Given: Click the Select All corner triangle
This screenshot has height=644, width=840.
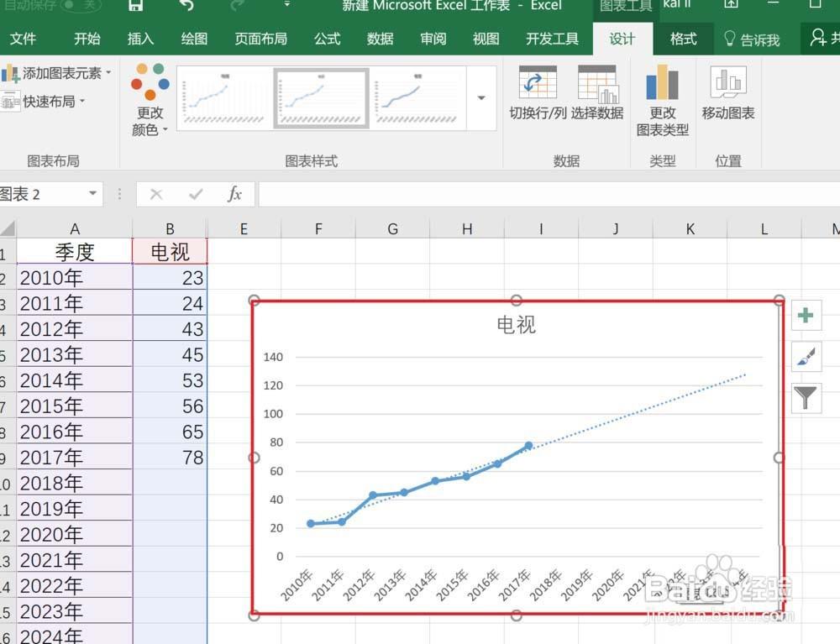Looking at the screenshot, I should [8, 229].
